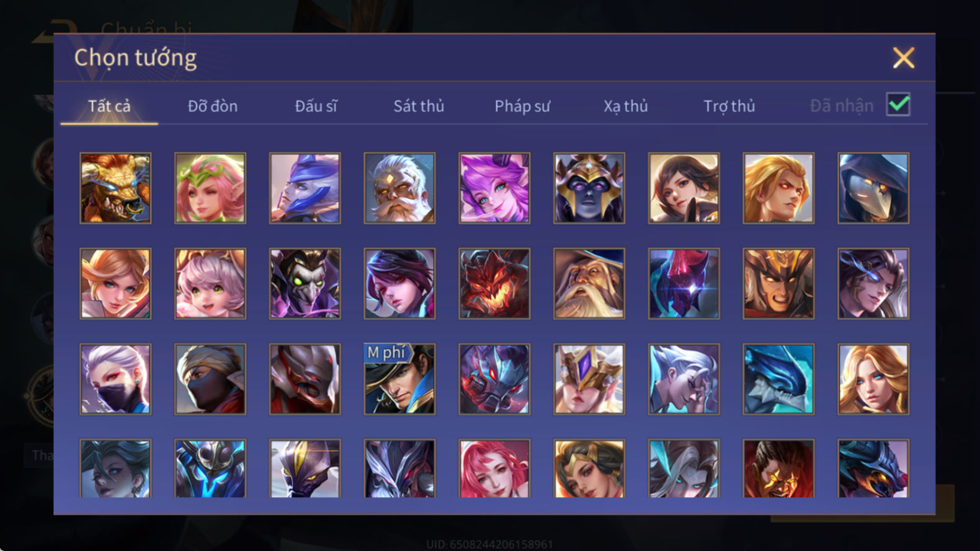Select the blue shark creature hero
This screenshot has height=551, width=980.
pyautogui.click(x=778, y=379)
